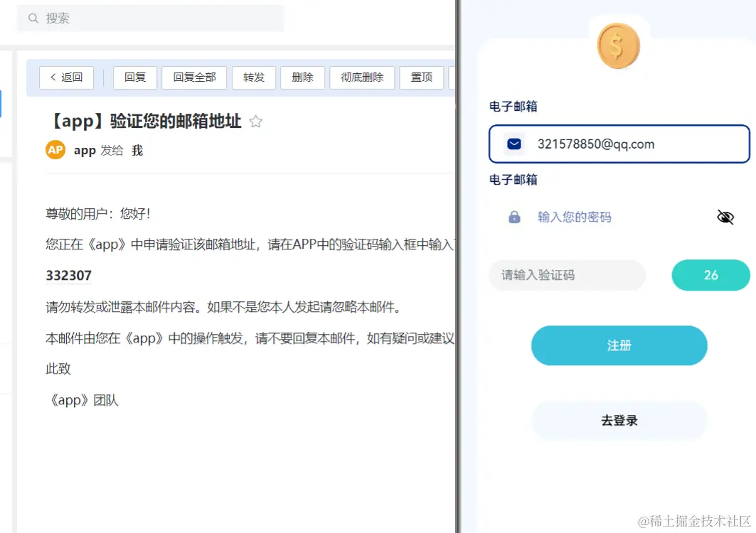Click the verification code 332307

tap(68, 276)
